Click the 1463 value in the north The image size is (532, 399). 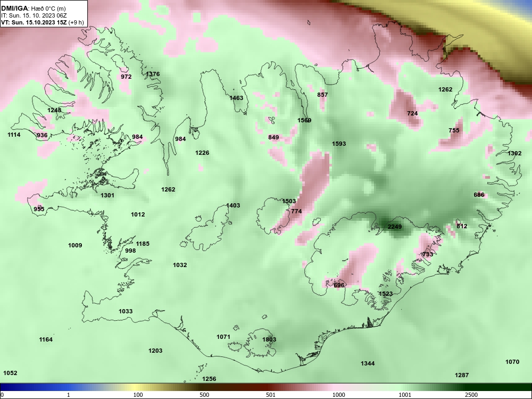236,98
